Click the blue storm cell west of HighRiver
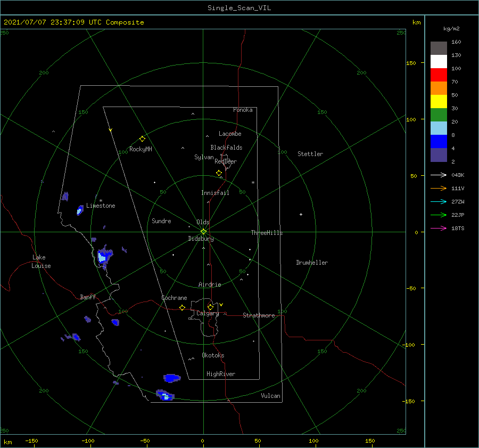 click(172, 378)
